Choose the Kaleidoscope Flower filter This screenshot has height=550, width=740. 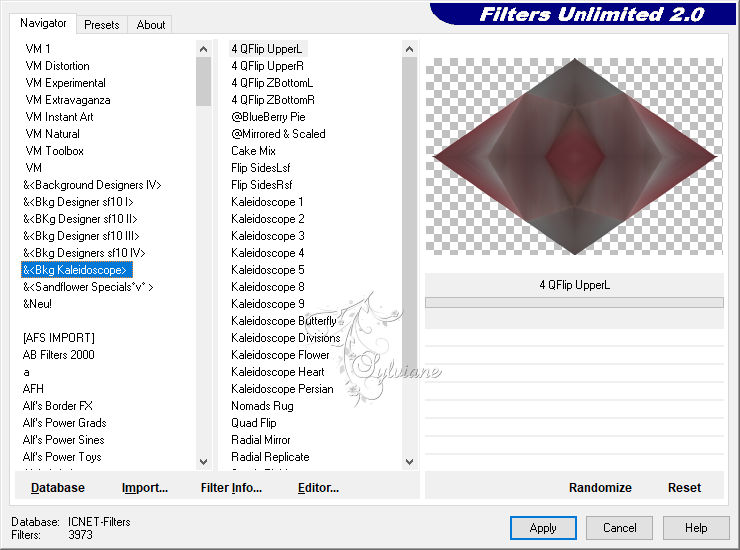point(280,355)
